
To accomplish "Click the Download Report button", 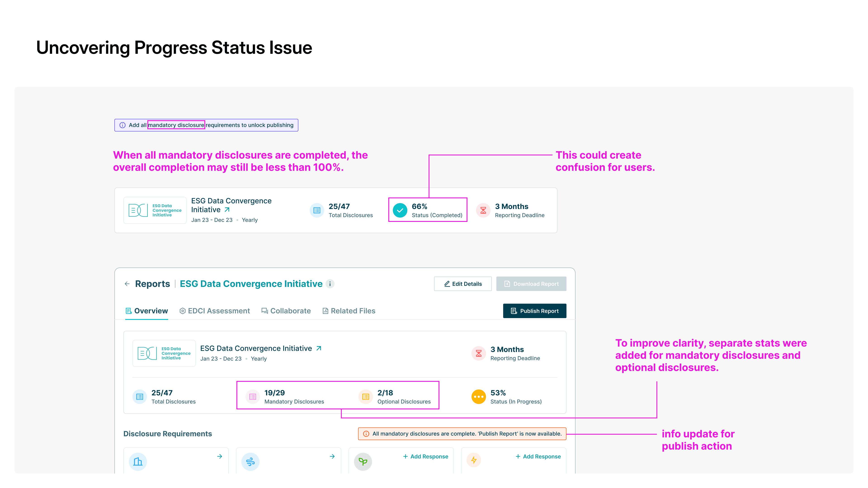I will coord(531,284).
